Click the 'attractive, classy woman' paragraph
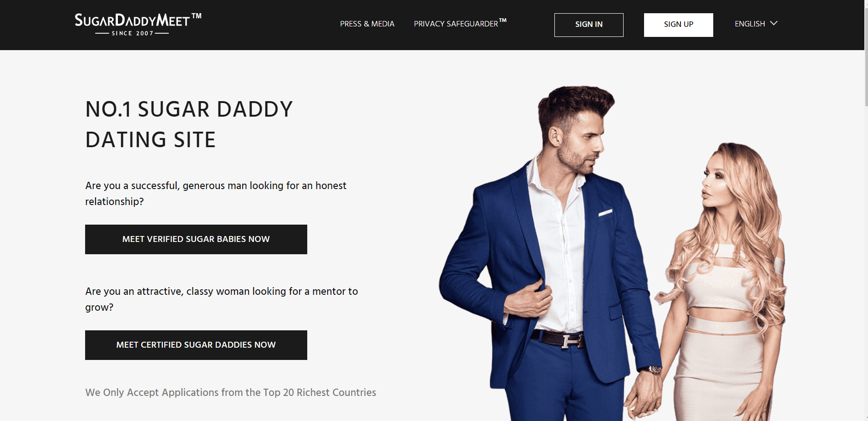Image resolution: width=868 pixels, height=421 pixels. pyautogui.click(x=222, y=299)
